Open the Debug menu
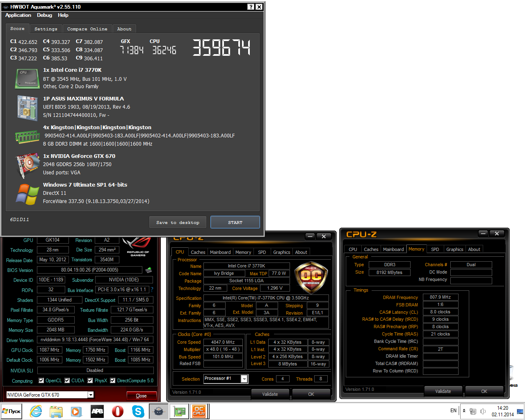 [44, 15]
